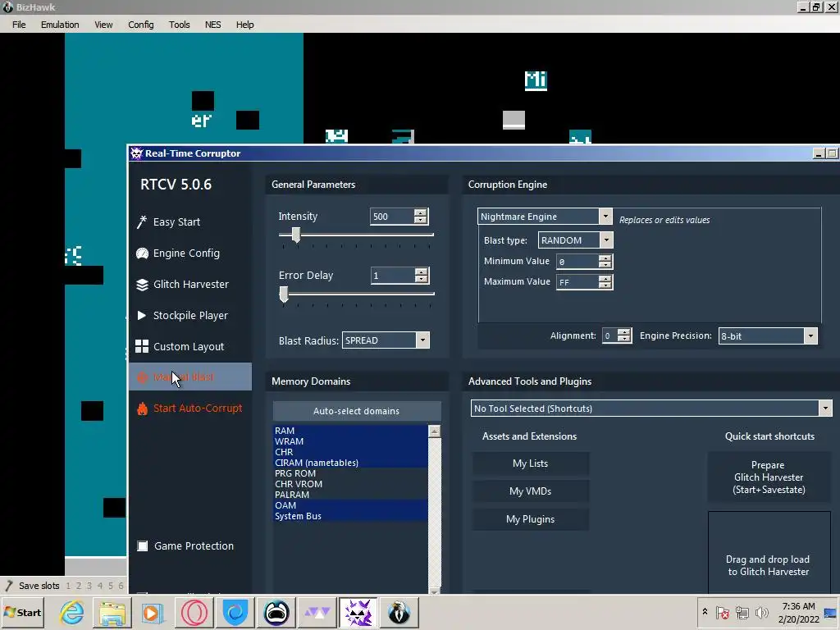
Task: Toggle the Game Protection checkbox
Action: point(143,546)
